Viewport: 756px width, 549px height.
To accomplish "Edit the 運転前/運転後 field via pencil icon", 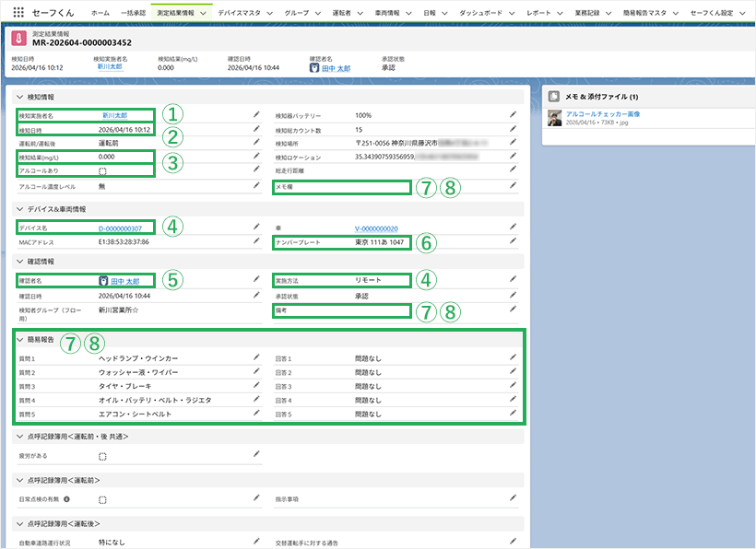I will coord(256,142).
